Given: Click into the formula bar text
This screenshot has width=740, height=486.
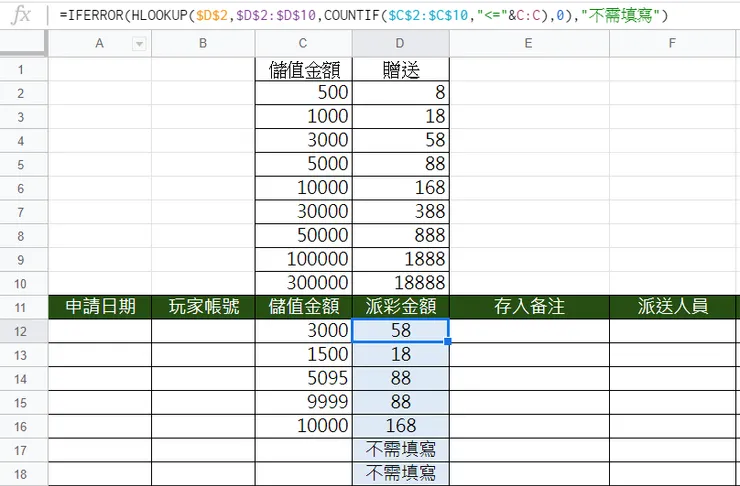Looking at the screenshot, I should pos(363,15).
